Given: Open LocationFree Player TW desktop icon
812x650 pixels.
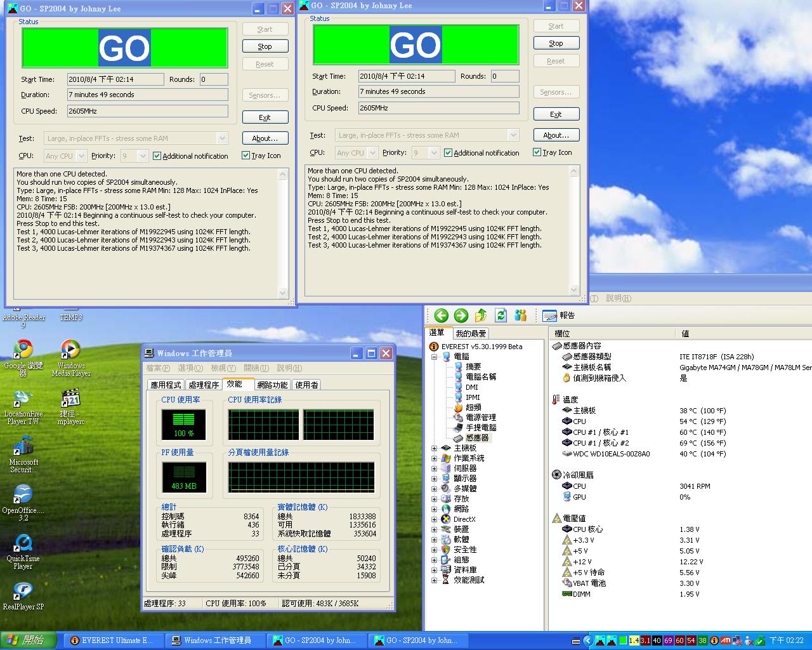Looking at the screenshot, I should 23,407.
